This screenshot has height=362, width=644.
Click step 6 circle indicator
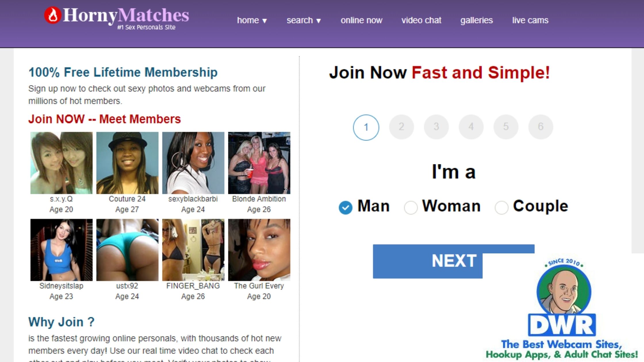(x=540, y=127)
